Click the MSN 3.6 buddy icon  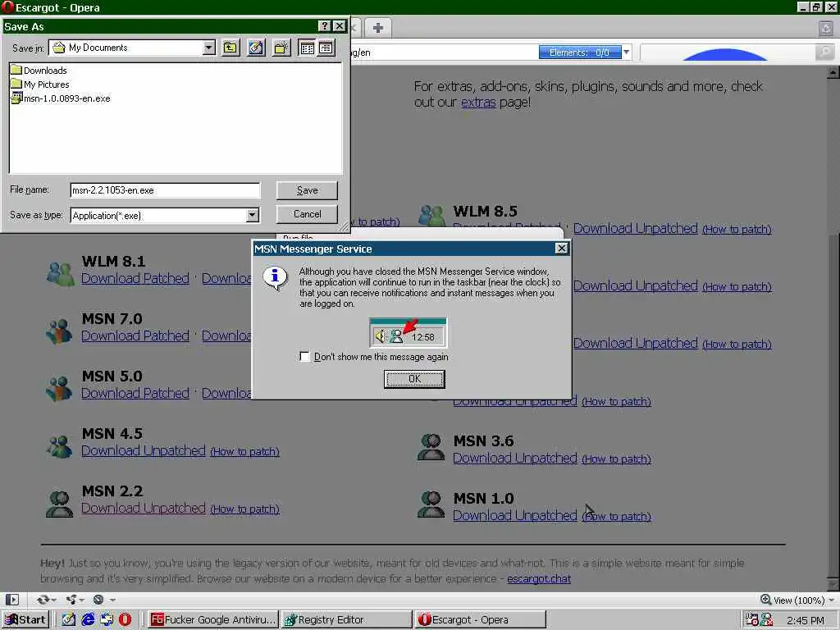(x=431, y=447)
